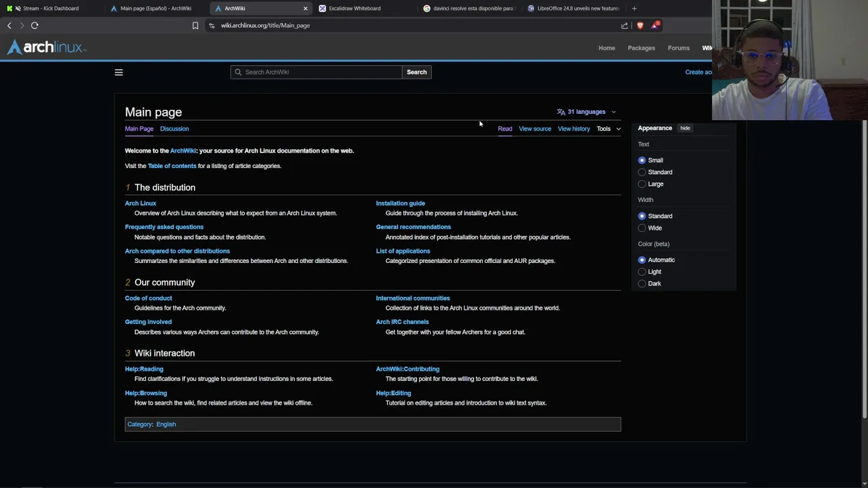
Task: Click the share icon in the address bar
Action: pyautogui.click(x=625, y=25)
